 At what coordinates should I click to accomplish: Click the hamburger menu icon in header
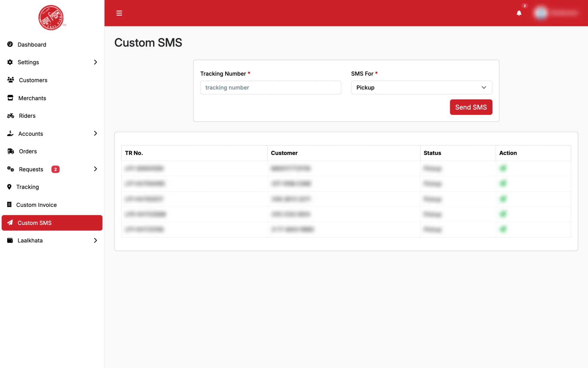[x=119, y=13]
